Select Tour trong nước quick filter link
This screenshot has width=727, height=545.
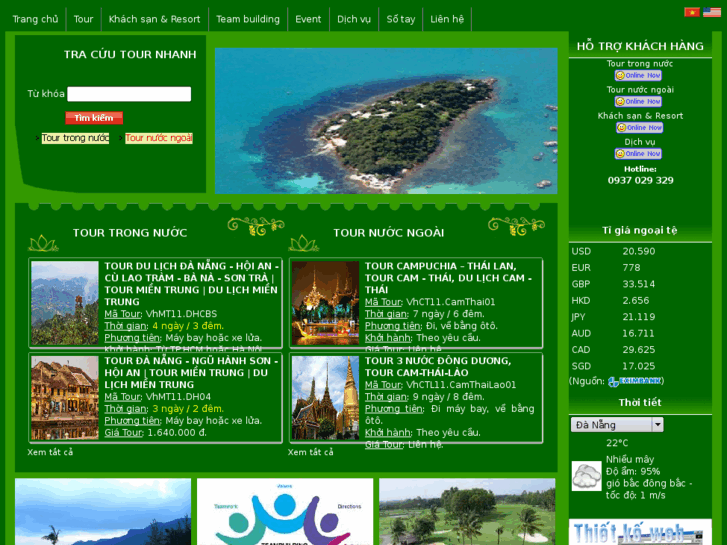click(x=76, y=138)
